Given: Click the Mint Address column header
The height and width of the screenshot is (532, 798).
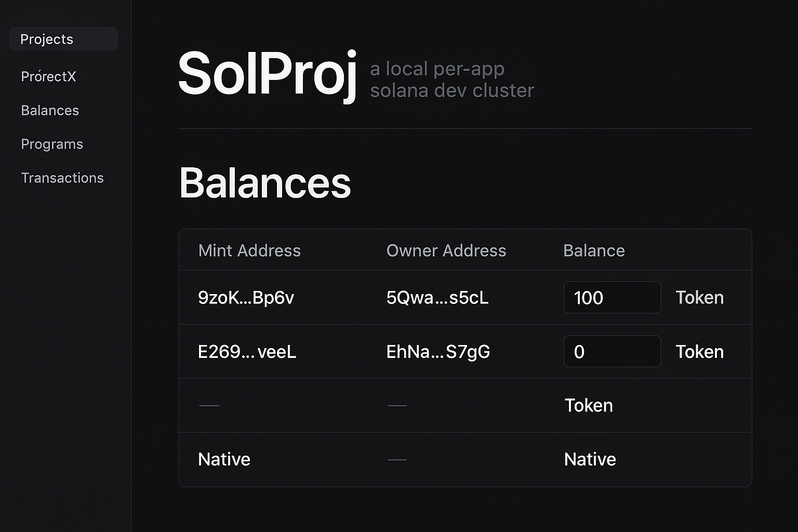Looking at the screenshot, I should pos(249,250).
